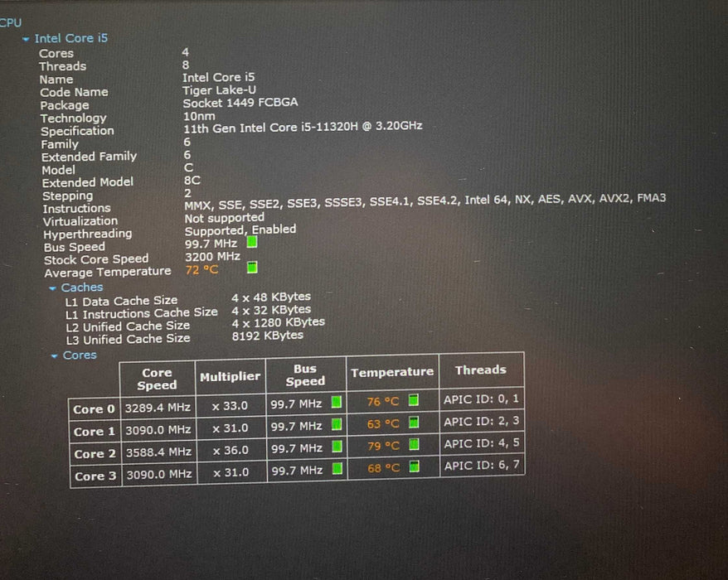The width and height of the screenshot is (728, 580).
Task: Select the Core 0 row header
Action: 95,409
